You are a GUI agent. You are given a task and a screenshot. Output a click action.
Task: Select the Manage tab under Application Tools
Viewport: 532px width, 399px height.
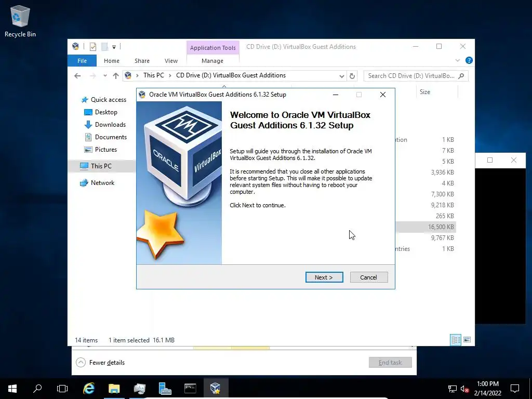click(212, 61)
